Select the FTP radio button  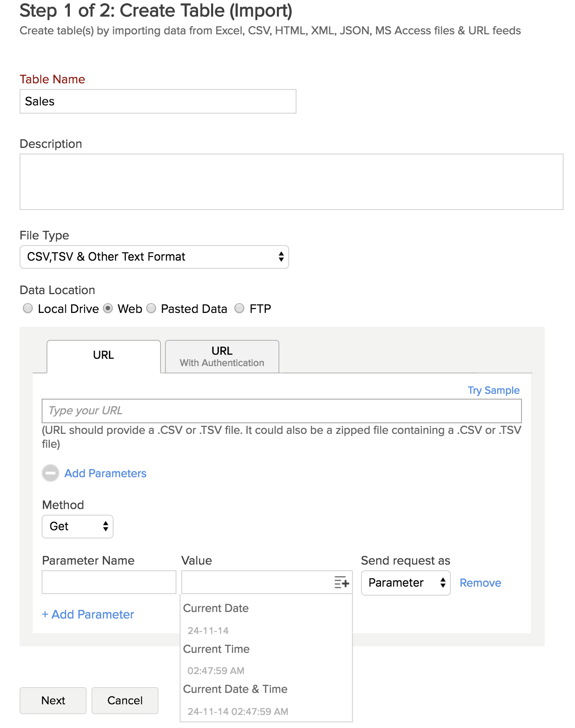tap(239, 308)
